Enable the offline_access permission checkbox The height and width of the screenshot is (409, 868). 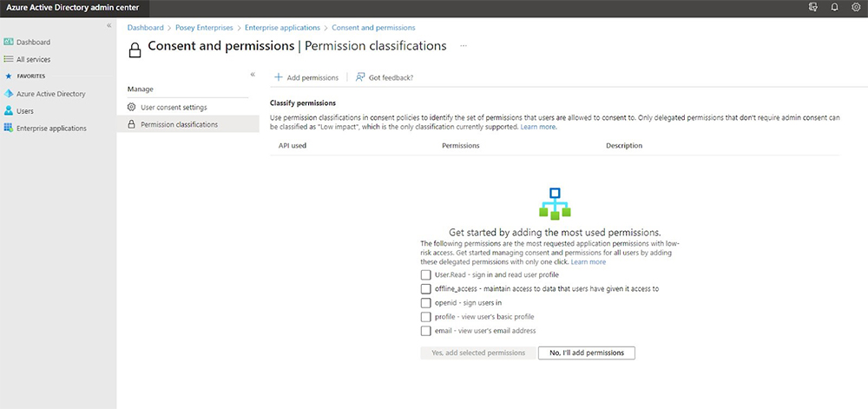coord(425,289)
